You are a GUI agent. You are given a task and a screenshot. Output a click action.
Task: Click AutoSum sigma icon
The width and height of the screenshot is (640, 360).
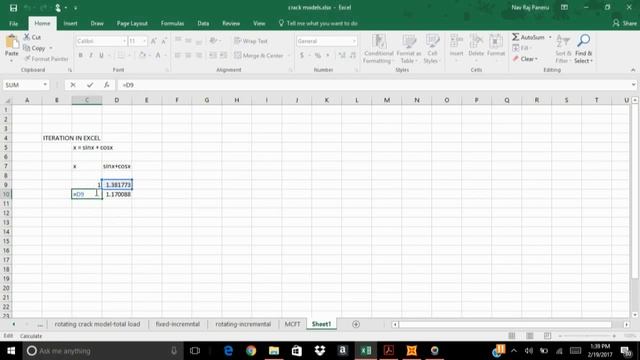point(516,37)
